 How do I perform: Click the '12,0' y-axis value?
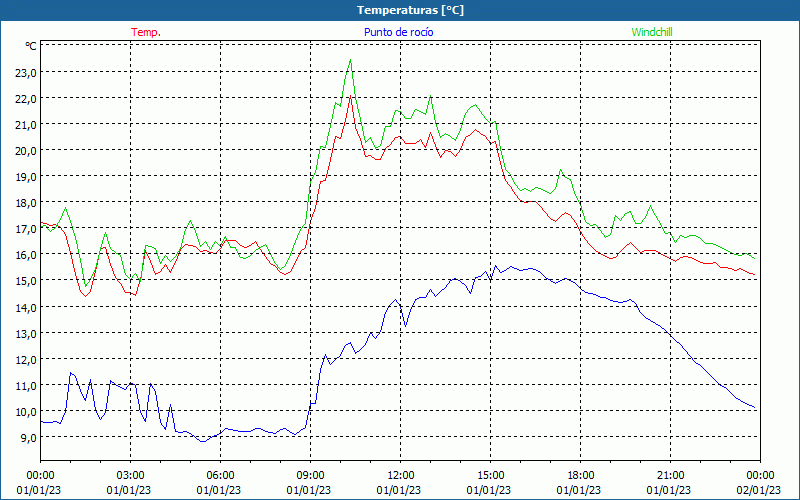(x=26, y=360)
